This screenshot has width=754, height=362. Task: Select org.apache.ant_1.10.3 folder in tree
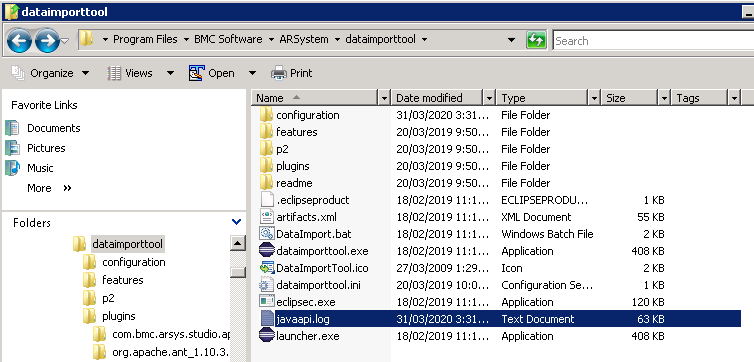point(170,351)
